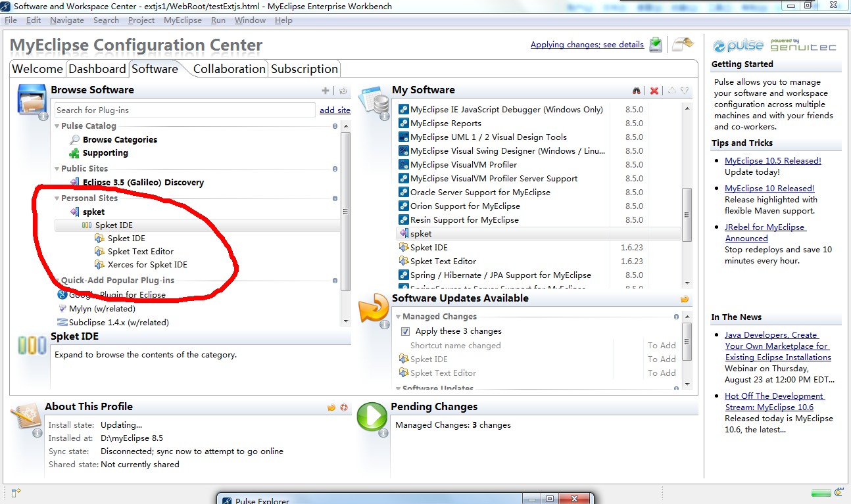Click the green download icon beside Applying changes
This screenshot has width=851, height=504.
click(656, 45)
